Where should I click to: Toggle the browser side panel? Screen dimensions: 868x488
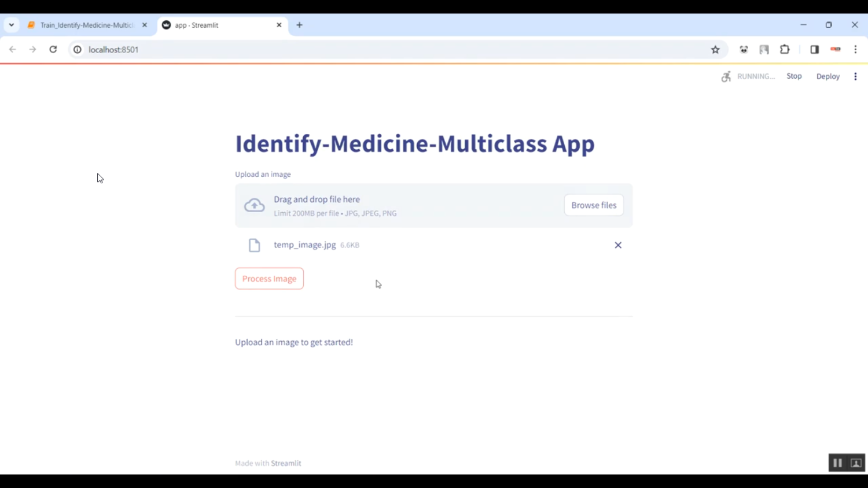pos(814,50)
